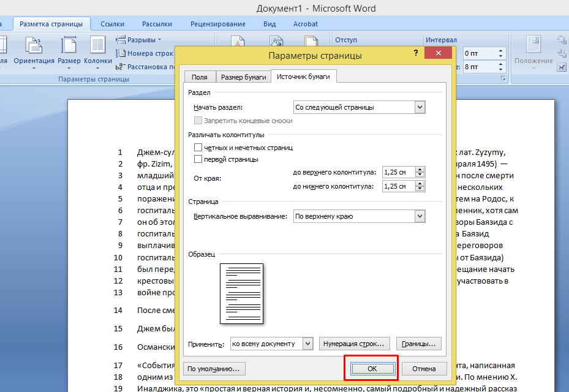
Task: Click the text wrapping icon beside Положение
Action: coord(562,67)
